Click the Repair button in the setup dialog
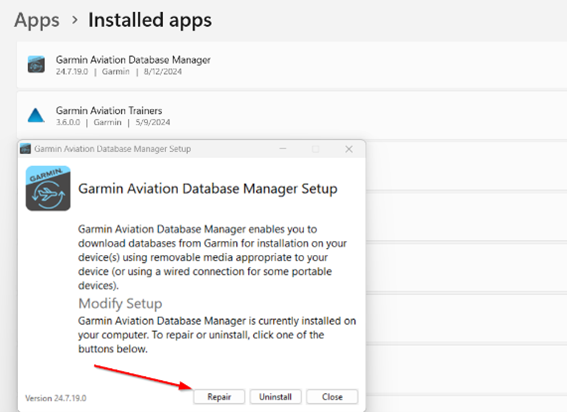Screen dimensions: 567x412 pyautogui.click(x=219, y=397)
